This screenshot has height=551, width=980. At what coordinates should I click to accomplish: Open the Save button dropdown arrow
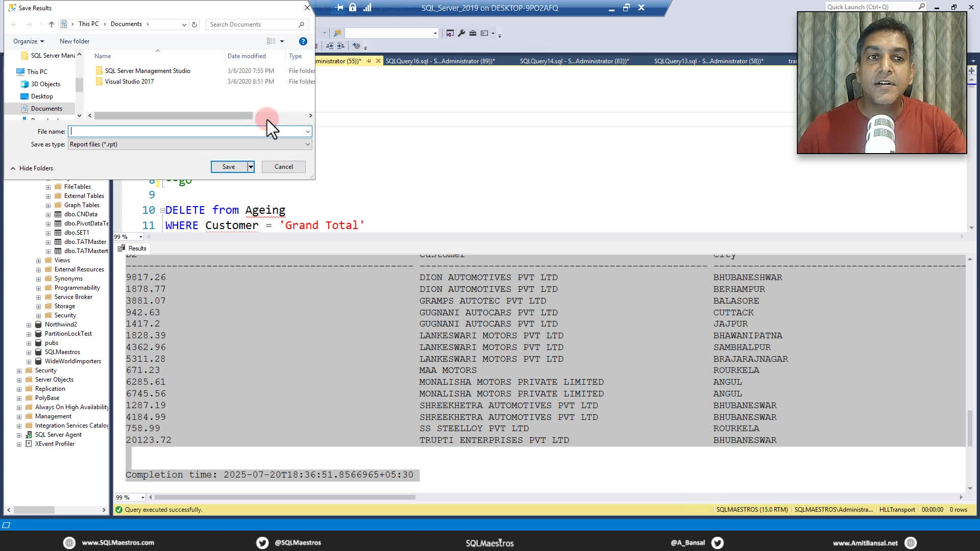[251, 167]
